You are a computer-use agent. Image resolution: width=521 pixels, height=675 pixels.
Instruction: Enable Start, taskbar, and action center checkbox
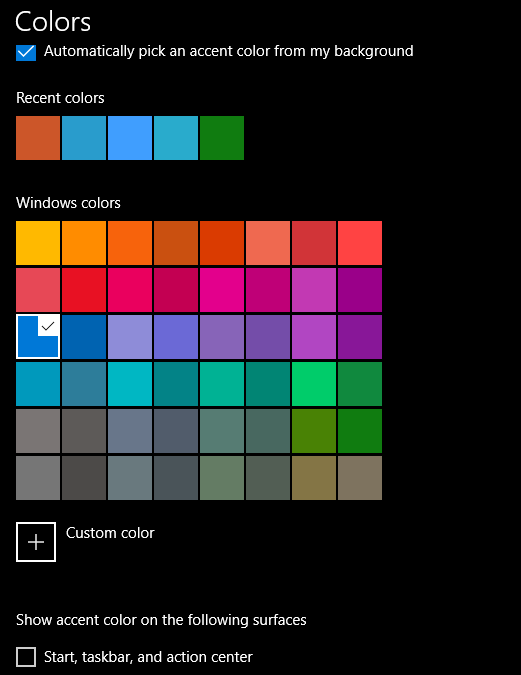point(26,657)
